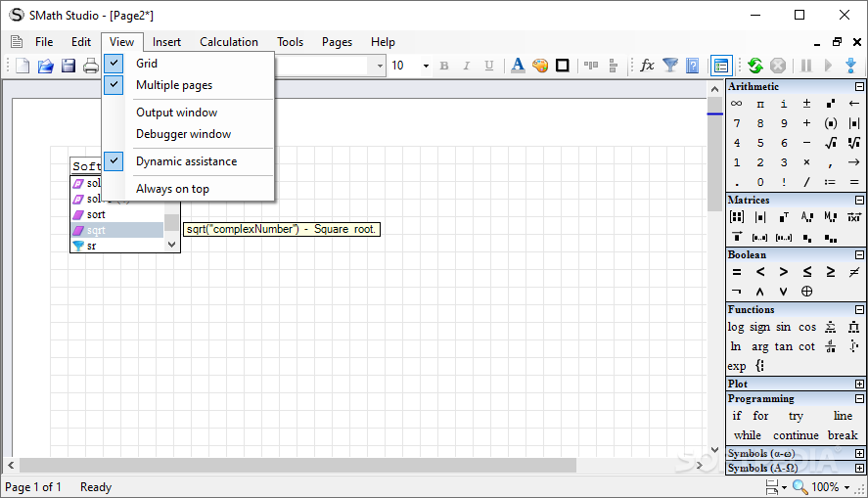The height and width of the screenshot is (498, 868).
Task: Insert the try statement
Action: (796, 416)
